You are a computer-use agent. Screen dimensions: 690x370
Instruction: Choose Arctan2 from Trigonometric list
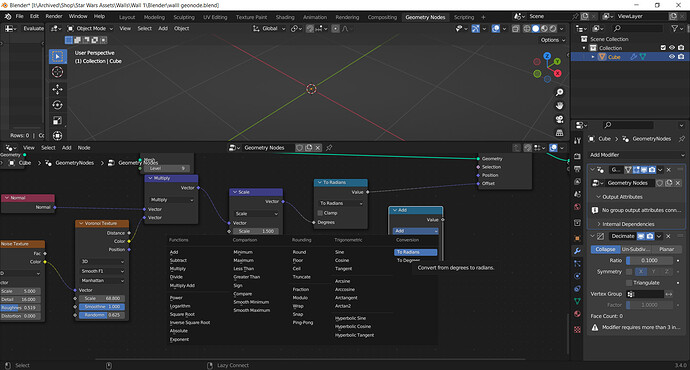click(343, 306)
